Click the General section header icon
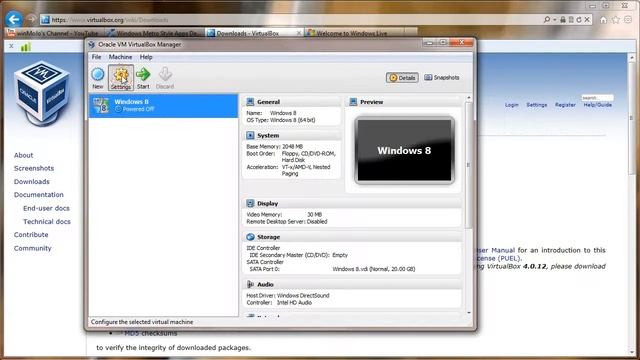640x360 pixels. 250,102
